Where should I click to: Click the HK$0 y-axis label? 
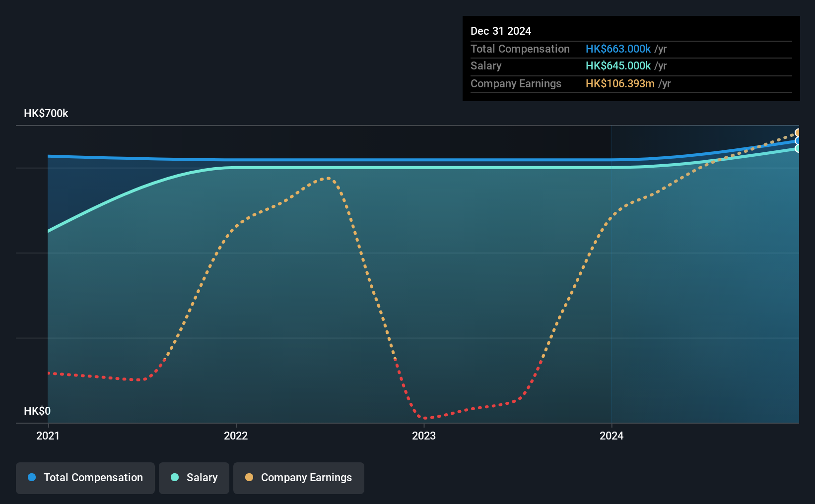tap(37, 411)
